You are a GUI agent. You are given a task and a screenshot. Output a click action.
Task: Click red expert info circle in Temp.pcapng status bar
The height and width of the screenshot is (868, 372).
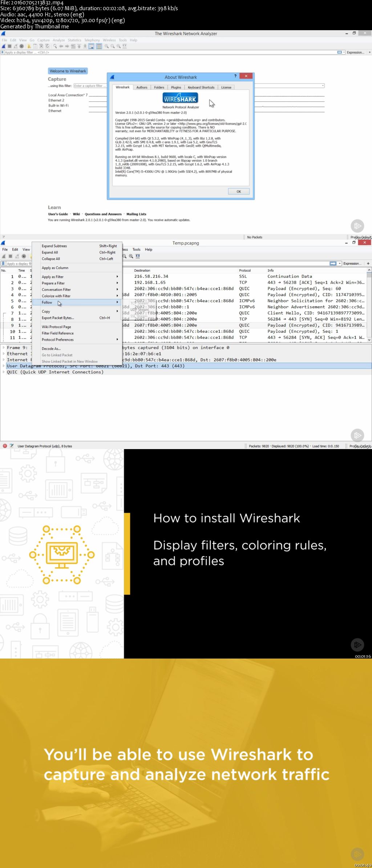coord(5,446)
